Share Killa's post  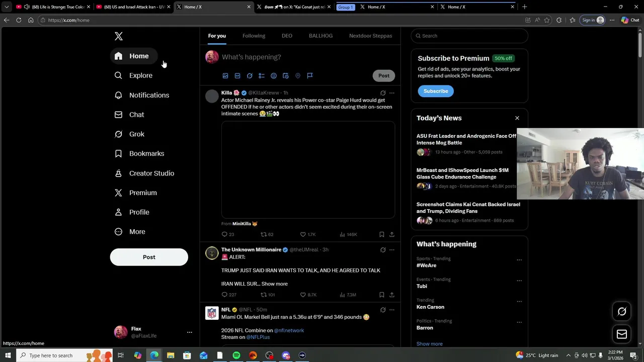[x=392, y=234]
